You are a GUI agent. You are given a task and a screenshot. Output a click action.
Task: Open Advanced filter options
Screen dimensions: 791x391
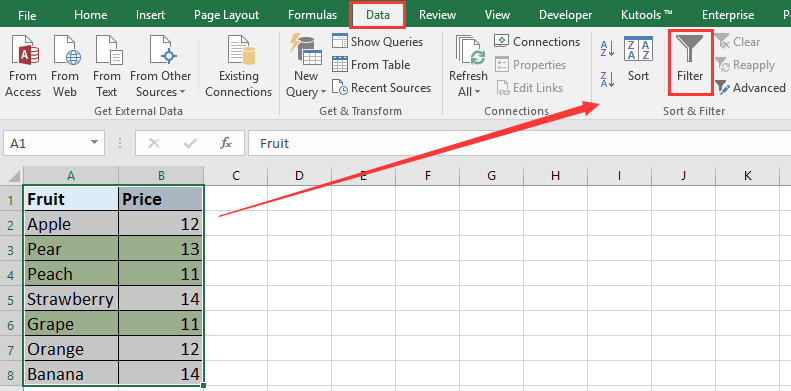(x=750, y=88)
